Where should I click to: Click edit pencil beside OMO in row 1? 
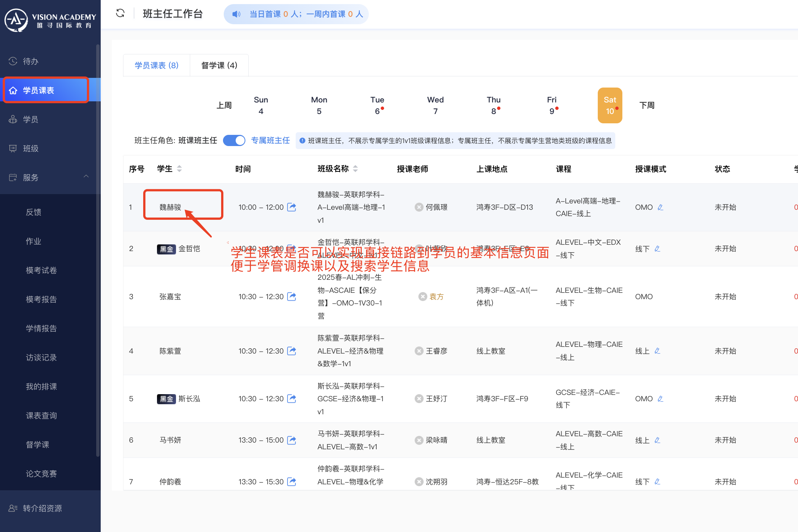pos(660,207)
